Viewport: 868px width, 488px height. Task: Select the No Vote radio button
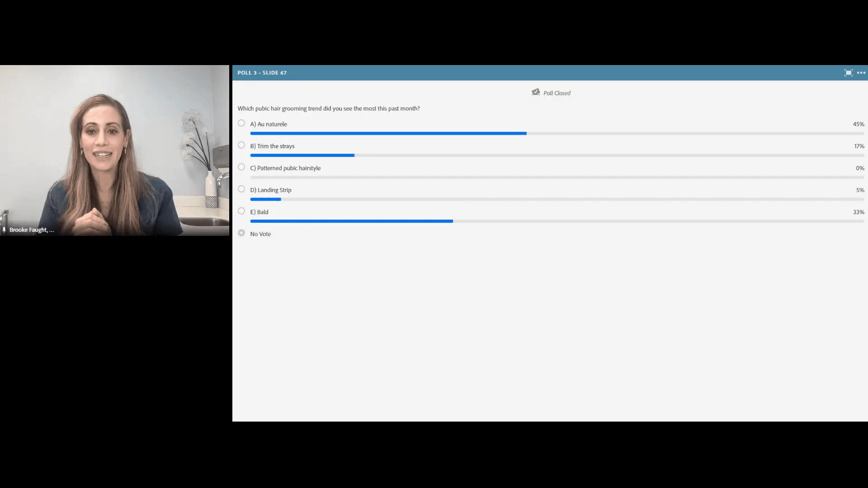[241, 233]
